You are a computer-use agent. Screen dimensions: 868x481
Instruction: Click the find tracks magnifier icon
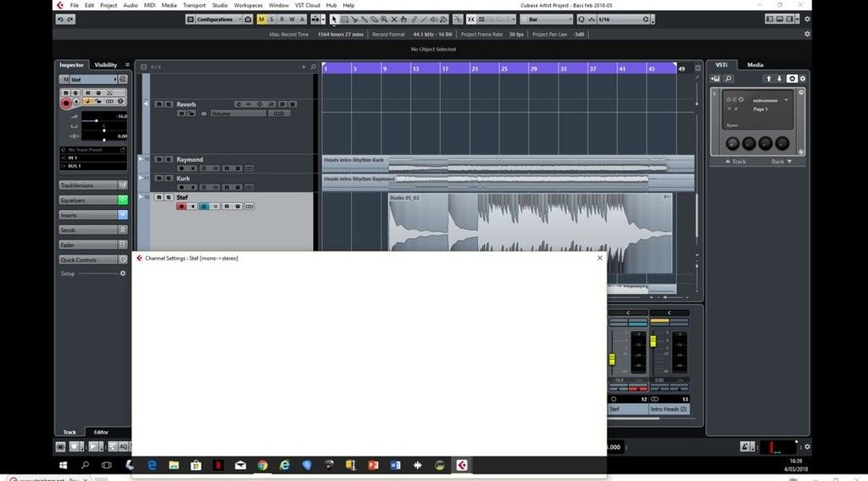point(314,66)
